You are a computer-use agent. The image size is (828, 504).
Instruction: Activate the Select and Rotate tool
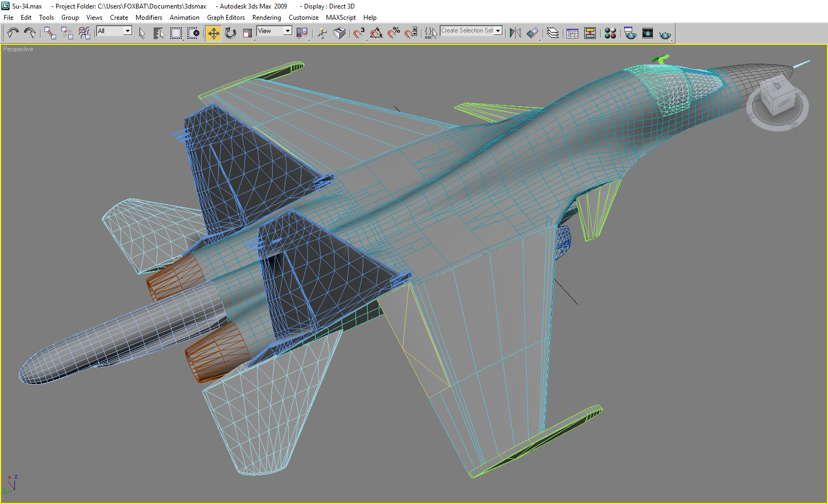pyautogui.click(x=230, y=33)
